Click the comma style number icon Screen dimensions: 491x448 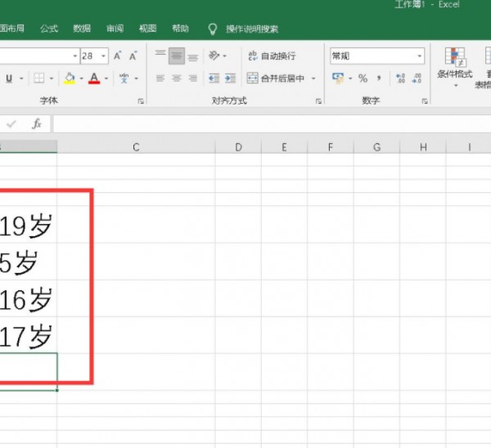tap(380, 78)
